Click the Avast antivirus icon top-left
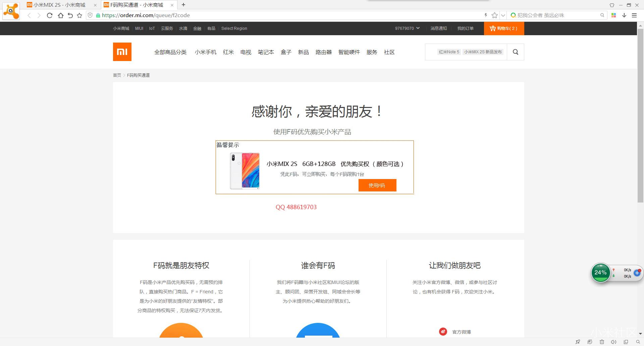Screen dimensions: 644x346 tap(11, 11)
